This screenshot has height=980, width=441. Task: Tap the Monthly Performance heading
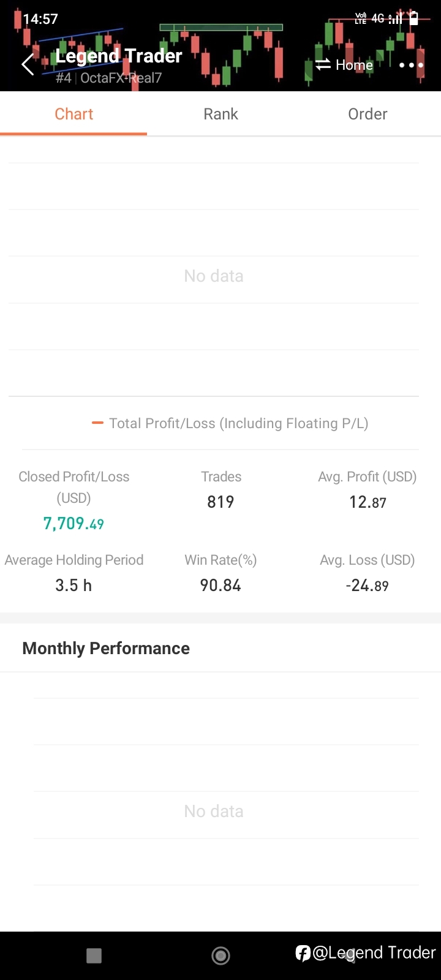[106, 648]
